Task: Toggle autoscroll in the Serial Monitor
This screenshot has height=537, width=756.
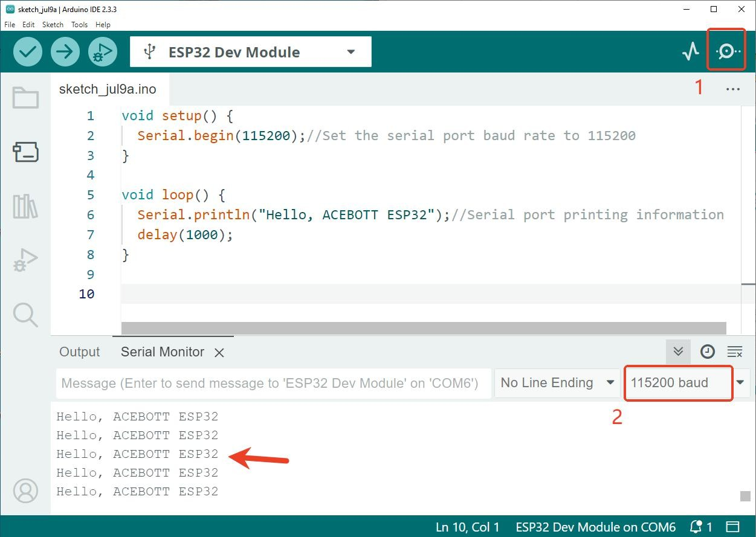Action: (x=678, y=352)
